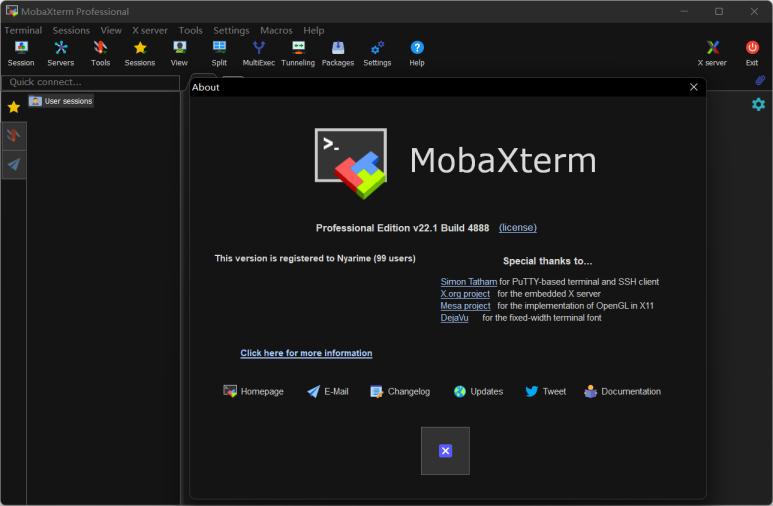Click the View toolbar icon
773x506 pixels.
pyautogui.click(x=179, y=53)
